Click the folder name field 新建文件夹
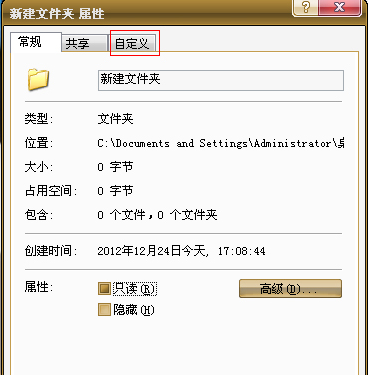368x375 pixels. click(221, 80)
